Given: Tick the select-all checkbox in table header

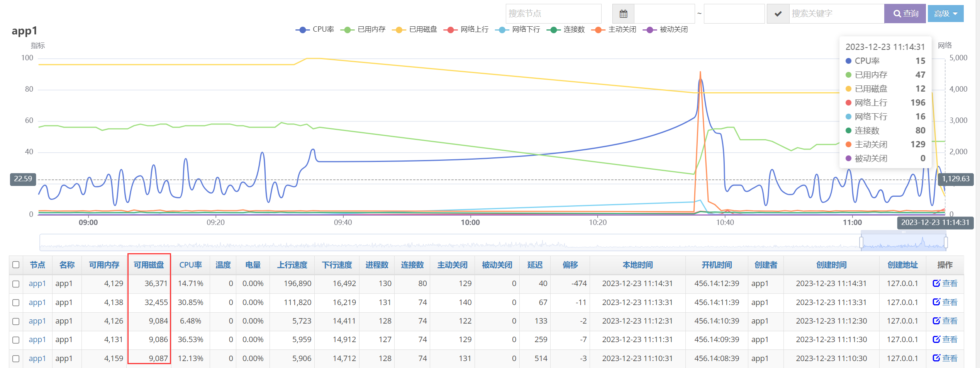Looking at the screenshot, I should pyautogui.click(x=16, y=265).
